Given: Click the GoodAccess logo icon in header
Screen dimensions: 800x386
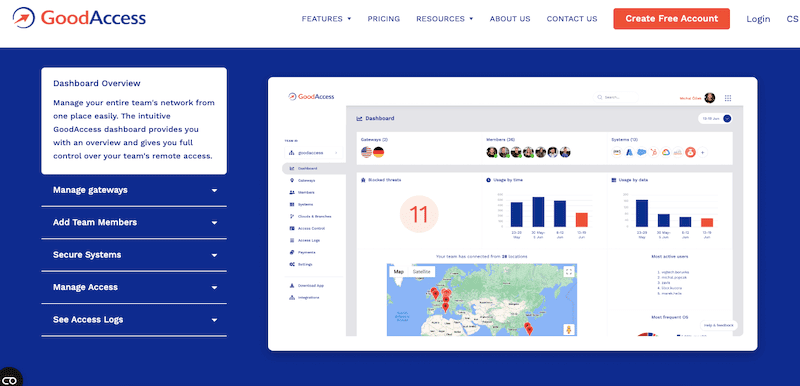Looking at the screenshot, I should pyautogui.click(x=23, y=18).
